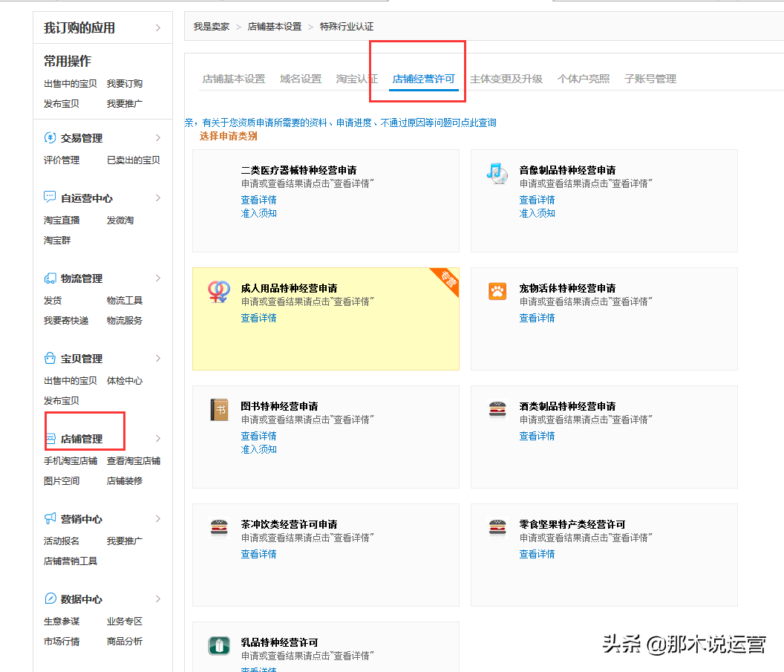The image size is (784, 672).
Task: Switch to 店铺基本设置 tab
Action: (234, 79)
